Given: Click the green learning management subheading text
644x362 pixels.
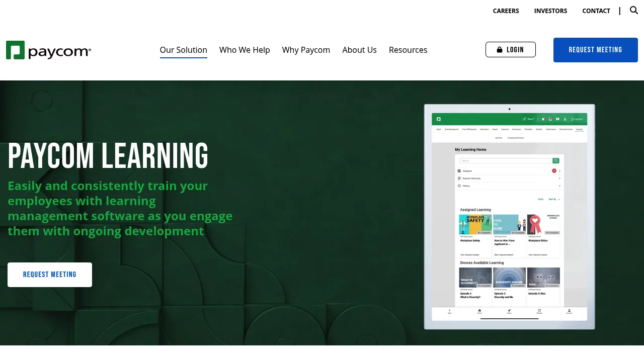Looking at the screenshot, I should point(120,208).
